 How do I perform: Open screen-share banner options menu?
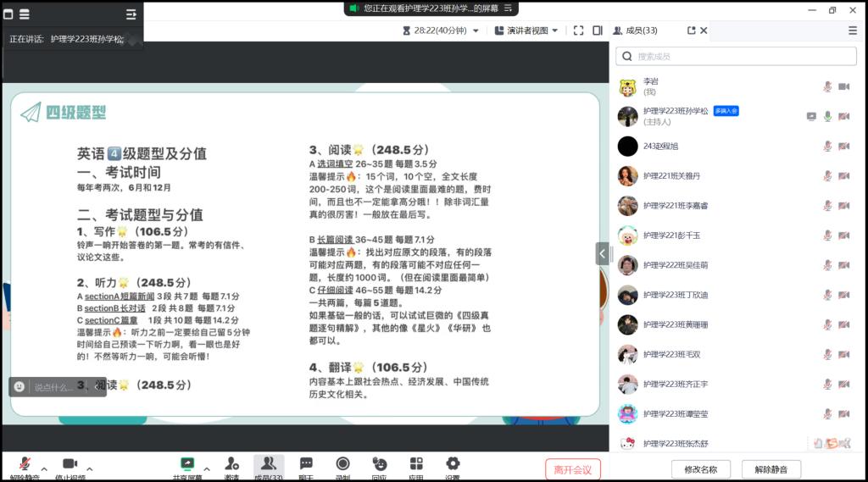509,8
